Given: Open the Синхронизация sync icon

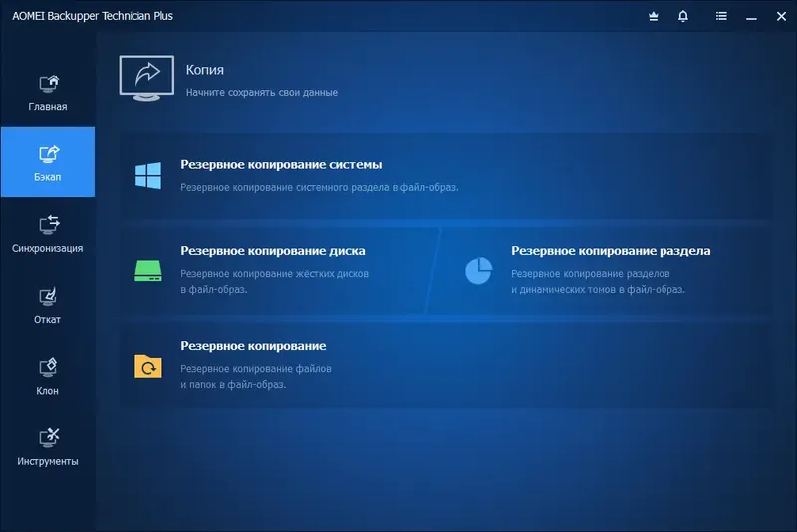Looking at the screenshot, I should [x=49, y=225].
